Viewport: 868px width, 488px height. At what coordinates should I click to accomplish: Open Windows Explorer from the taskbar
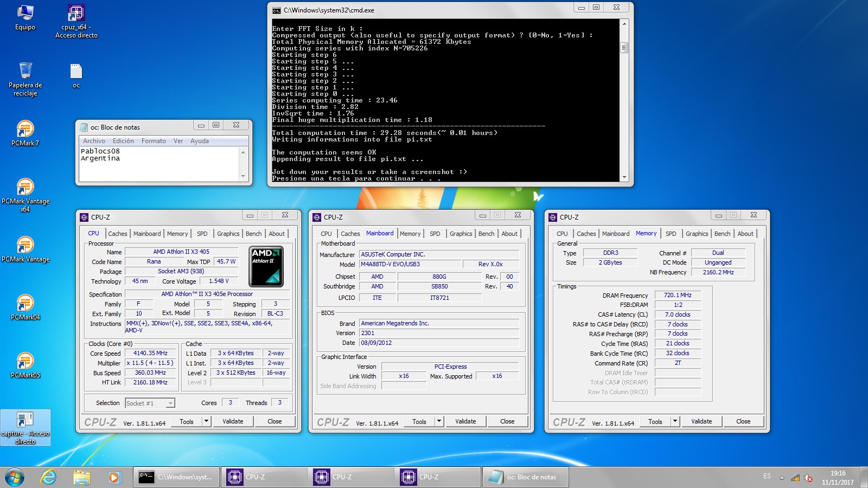coord(81,477)
